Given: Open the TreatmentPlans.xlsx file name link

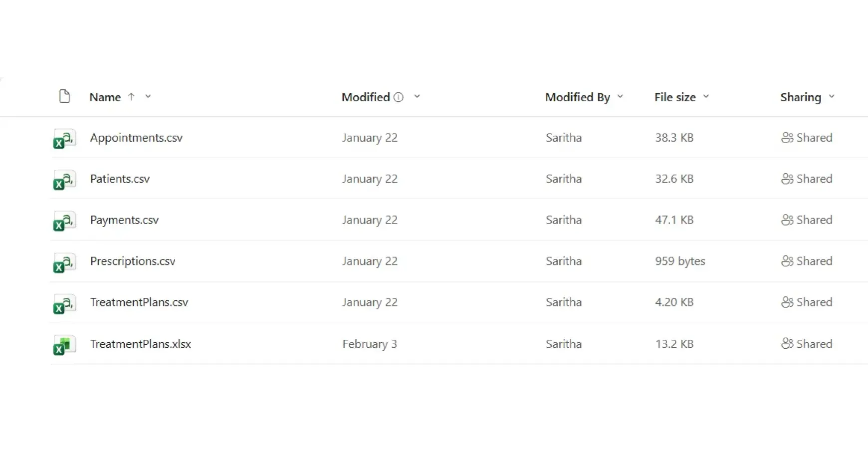Looking at the screenshot, I should click(x=140, y=344).
